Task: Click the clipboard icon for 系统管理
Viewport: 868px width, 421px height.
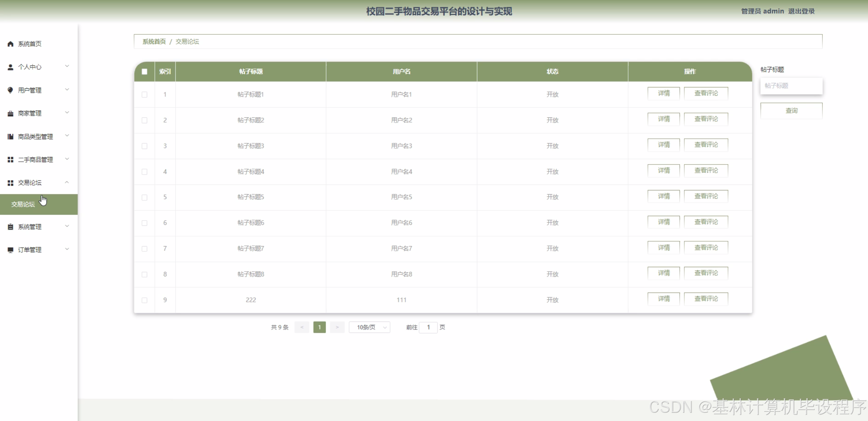Action: 10,227
